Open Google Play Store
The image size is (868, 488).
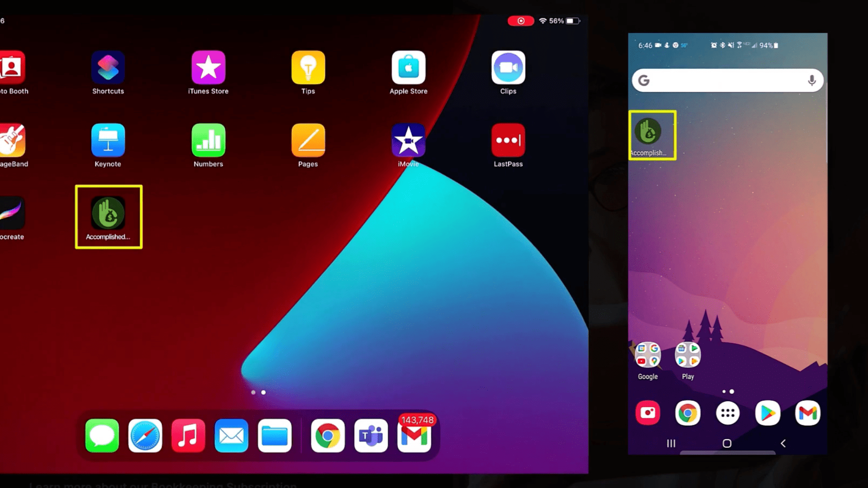click(x=767, y=413)
